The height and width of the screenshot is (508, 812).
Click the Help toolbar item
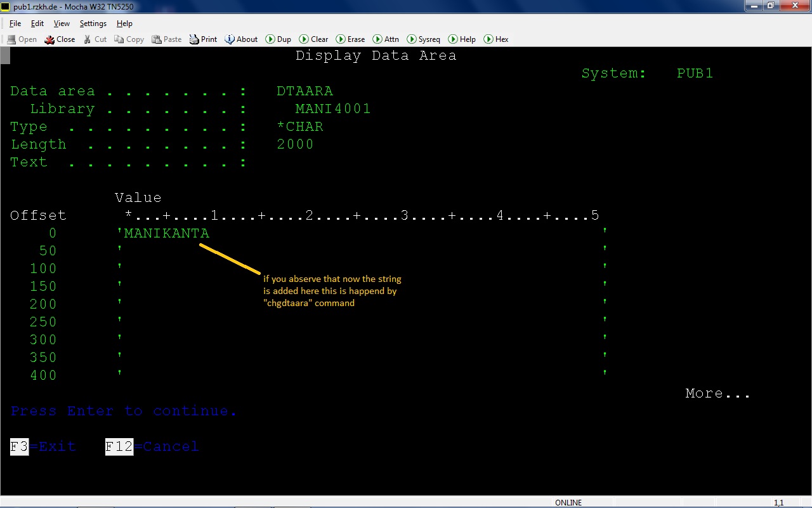[461, 39]
